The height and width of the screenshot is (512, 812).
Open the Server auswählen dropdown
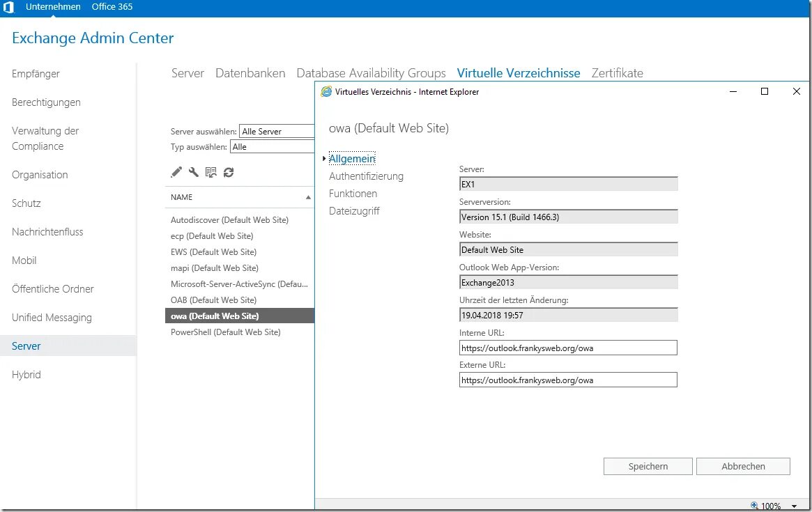pyautogui.click(x=277, y=132)
